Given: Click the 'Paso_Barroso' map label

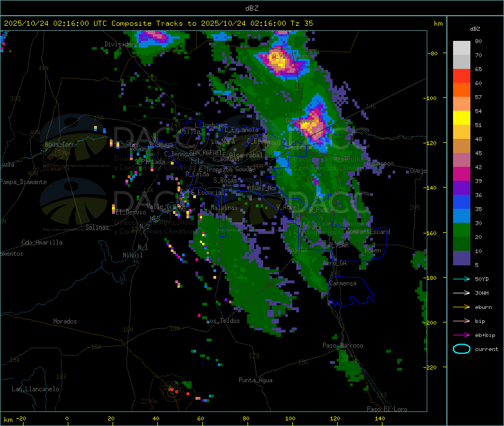Looking at the screenshot, I should pos(343,345).
